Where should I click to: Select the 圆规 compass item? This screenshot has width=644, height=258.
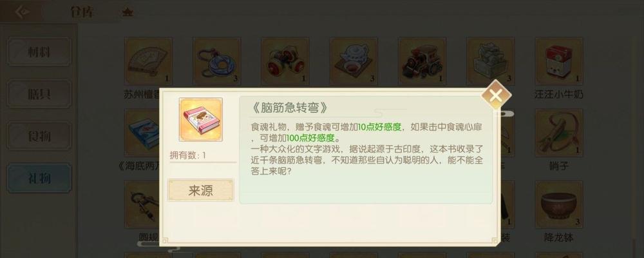click(x=142, y=204)
